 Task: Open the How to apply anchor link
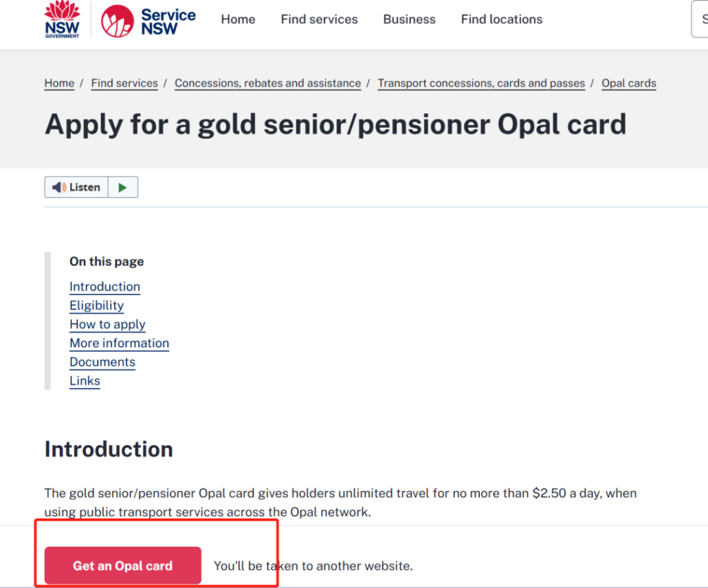107,325
